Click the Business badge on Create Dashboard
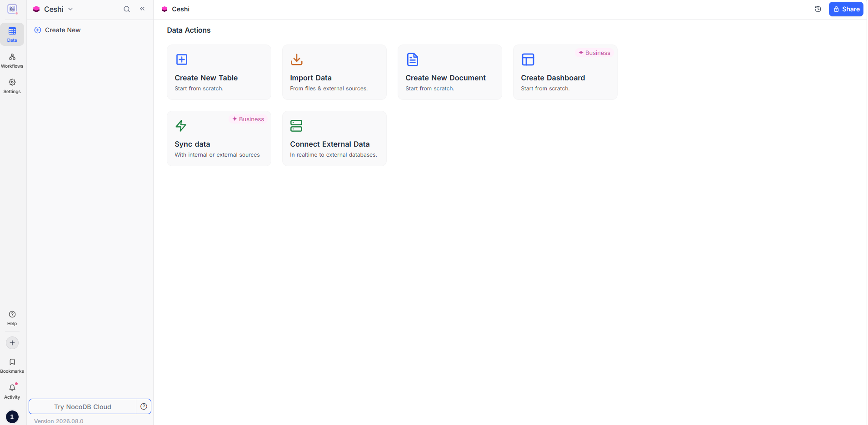868x425 pixels. tap(594, 53)
